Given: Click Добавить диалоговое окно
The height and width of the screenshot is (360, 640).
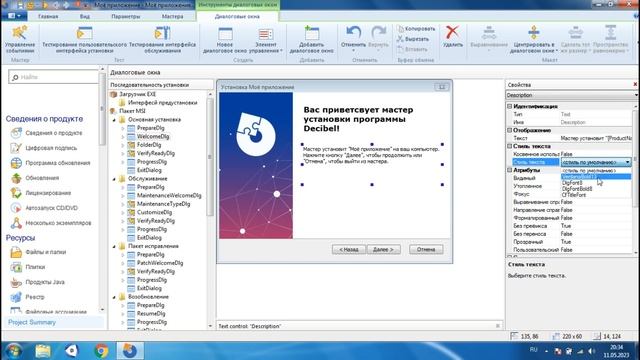Looking at the screenshot, I should tap(311, 40).
